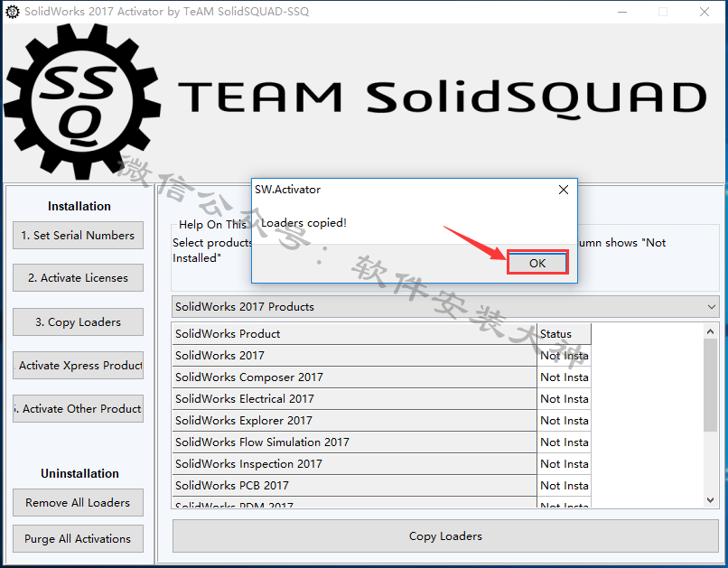Open the SolidWorks 2017 Products dropdown
The width and height of the screenshot is (728, 568).
click(x=445, y=307)
